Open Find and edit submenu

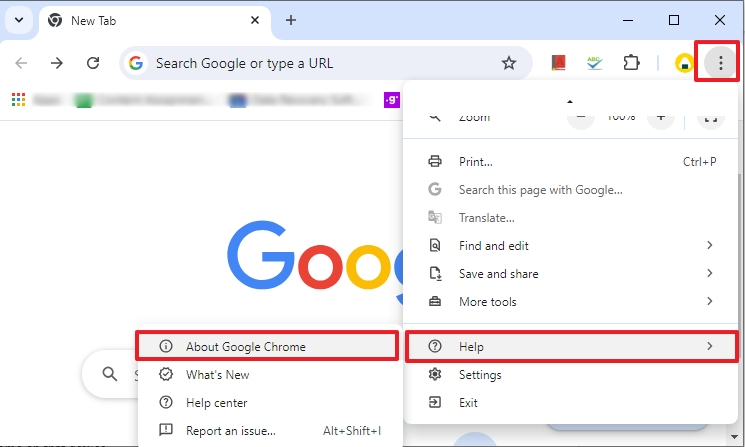tap(570, 246)
